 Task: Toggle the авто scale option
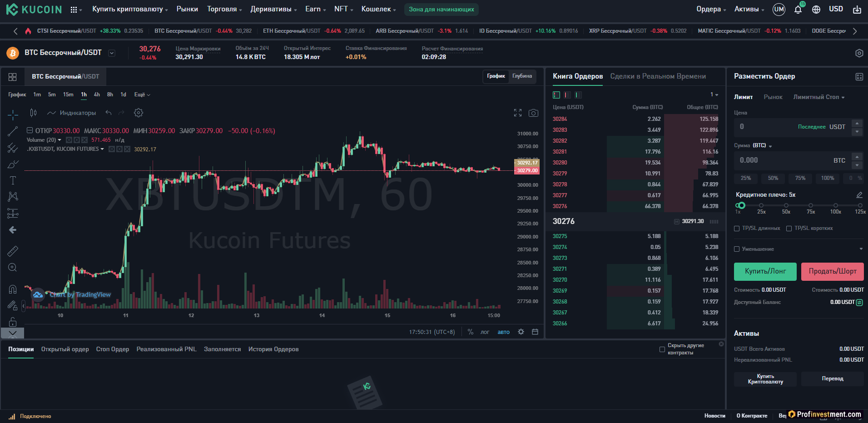tap(503, 332)
